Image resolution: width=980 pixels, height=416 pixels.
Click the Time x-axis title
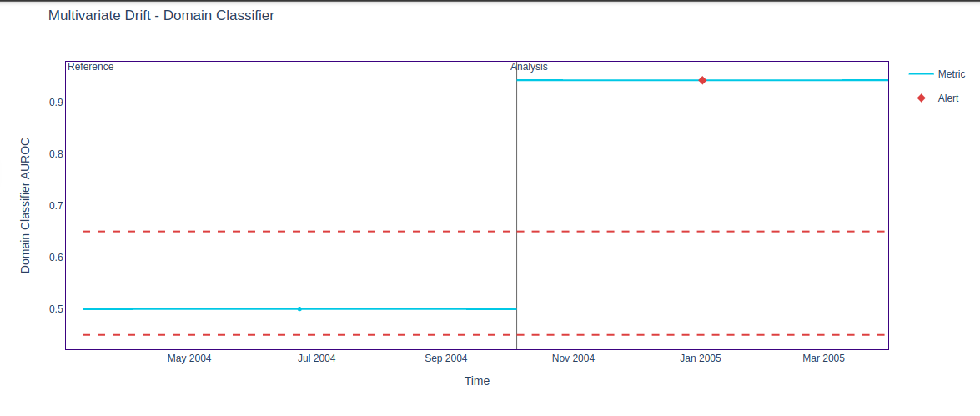[477, 381]
